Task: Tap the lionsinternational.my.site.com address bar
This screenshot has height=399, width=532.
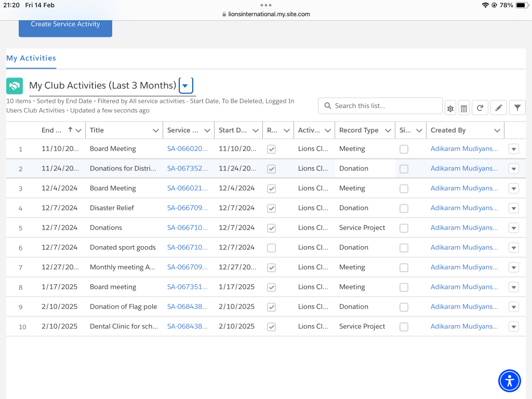Action: (x=266, y=14)
